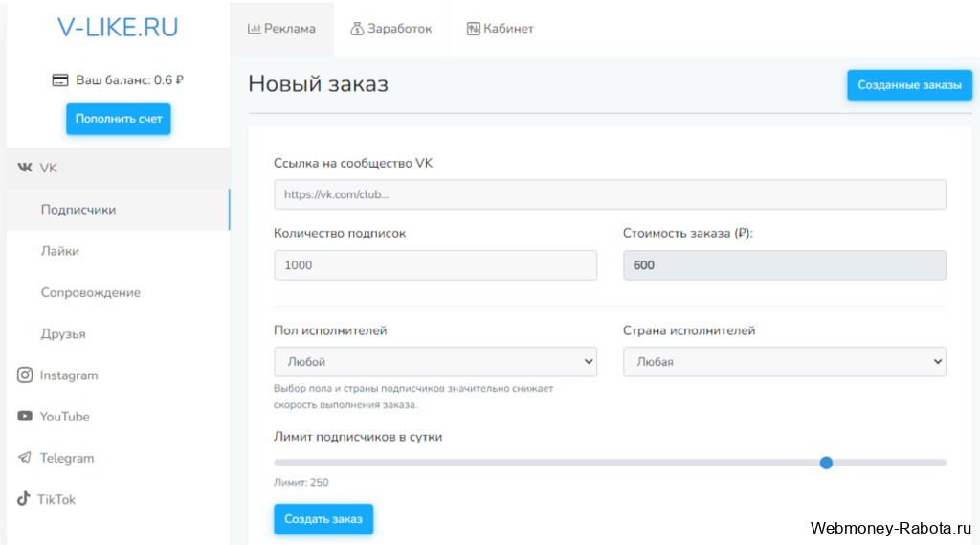Click the Telegram paper plane icon

24,458
